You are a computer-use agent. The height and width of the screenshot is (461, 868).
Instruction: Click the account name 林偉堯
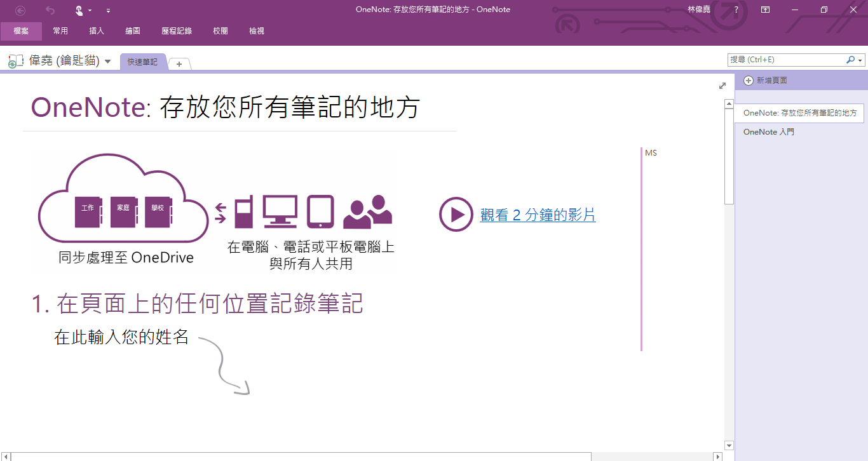(699, 10)
